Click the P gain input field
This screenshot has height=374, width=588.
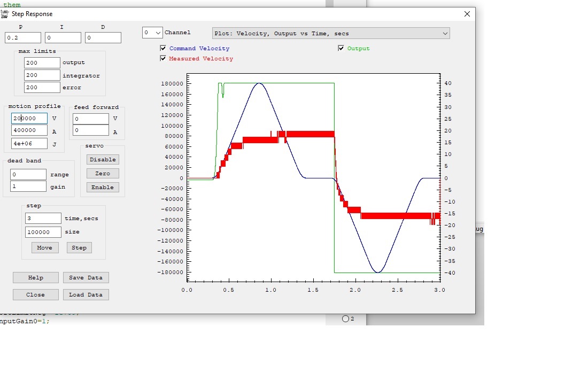pos(23,38)
